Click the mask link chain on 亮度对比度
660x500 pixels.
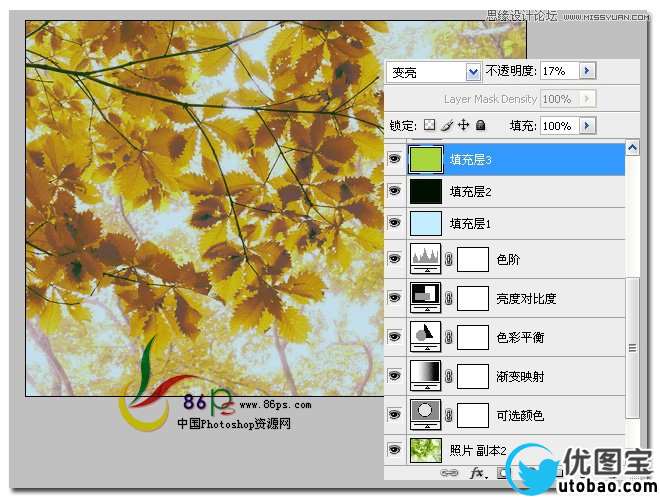[449, 298]
